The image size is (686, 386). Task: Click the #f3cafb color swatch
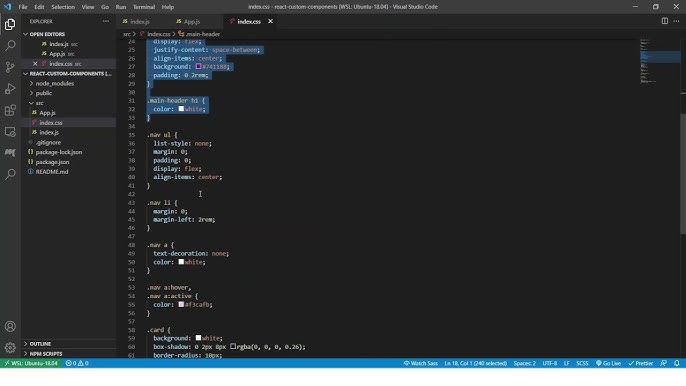coord(181,304)
